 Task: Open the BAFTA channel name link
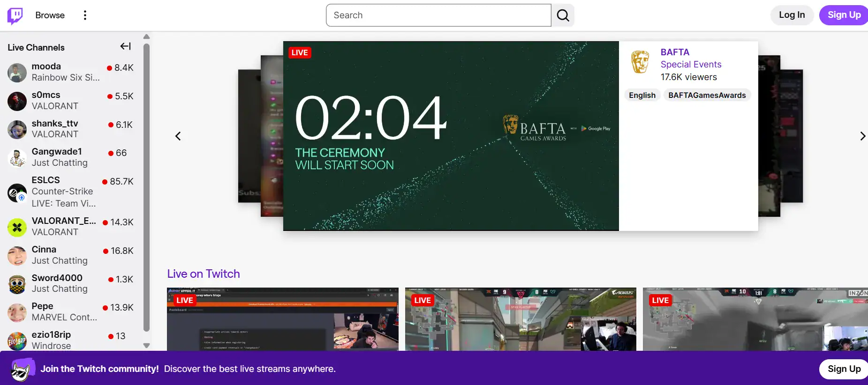point(675,52)
